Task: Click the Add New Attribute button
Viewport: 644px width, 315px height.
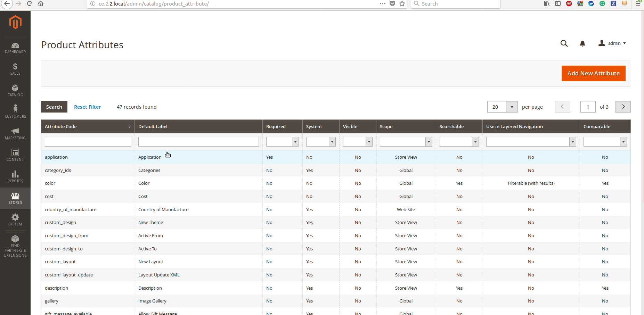Action: [x=593, y=73]
